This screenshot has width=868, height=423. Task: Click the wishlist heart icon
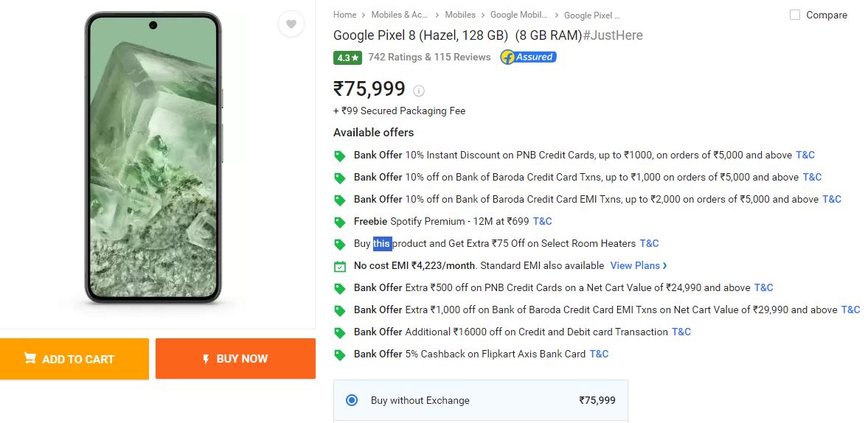pos(291,24)
